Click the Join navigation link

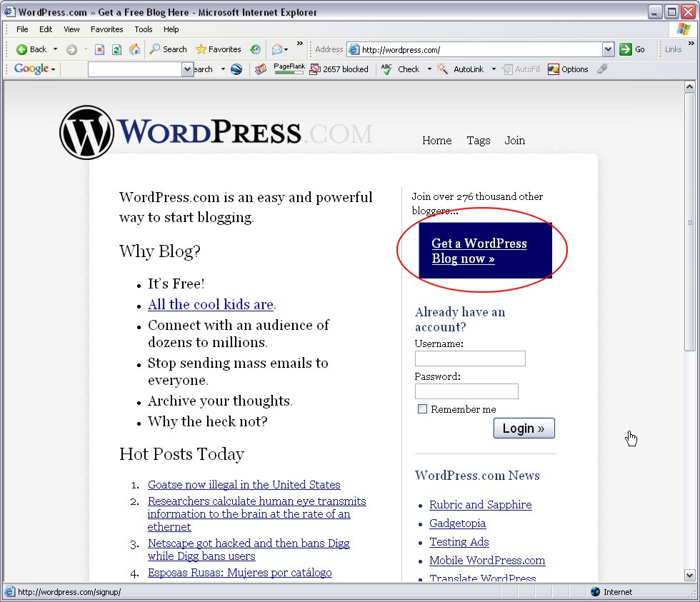click(515, 141)
